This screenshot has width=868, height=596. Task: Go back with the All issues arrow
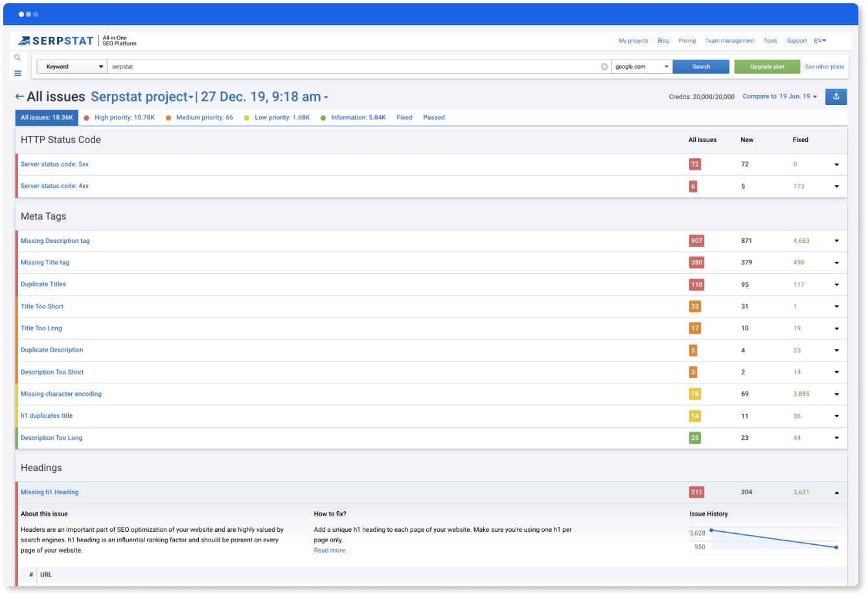(19, 97)
